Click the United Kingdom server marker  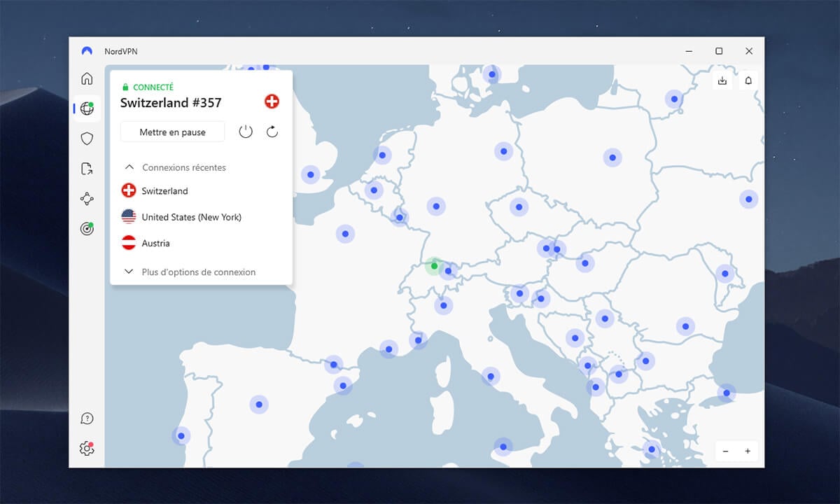(310, 174)
